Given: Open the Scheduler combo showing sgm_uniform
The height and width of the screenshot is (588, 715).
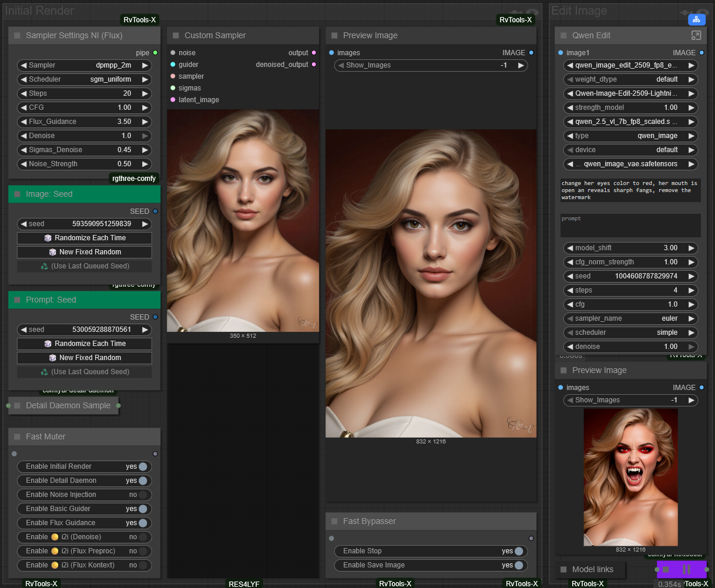Looking at the screenshot, I should [x=84, y=79].
